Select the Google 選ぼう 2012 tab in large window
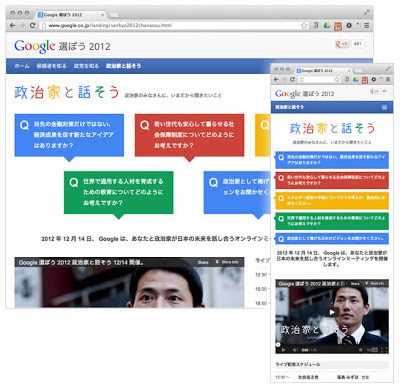Image resolution: width=400 pixels, height=391 pixels. pyautogui.click(x=71, y=15)
